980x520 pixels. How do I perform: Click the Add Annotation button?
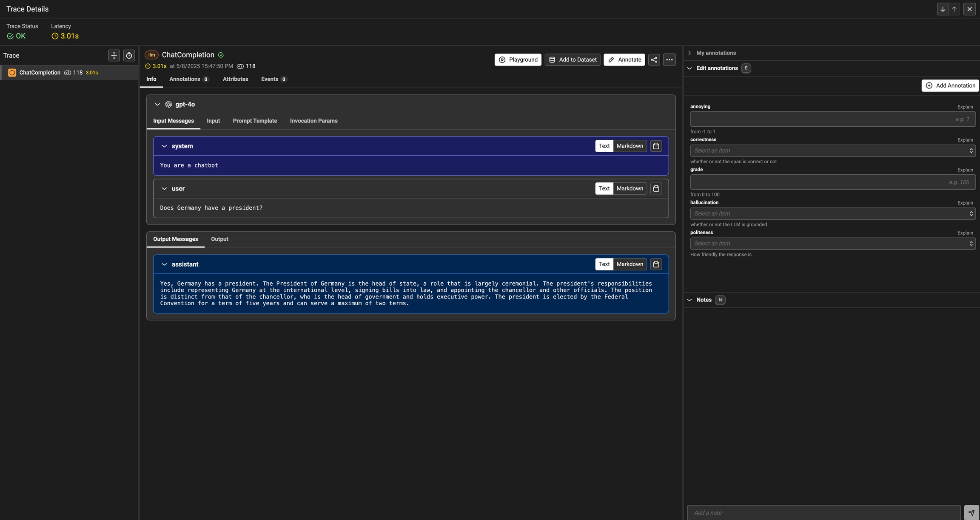(x=950, y=86)
